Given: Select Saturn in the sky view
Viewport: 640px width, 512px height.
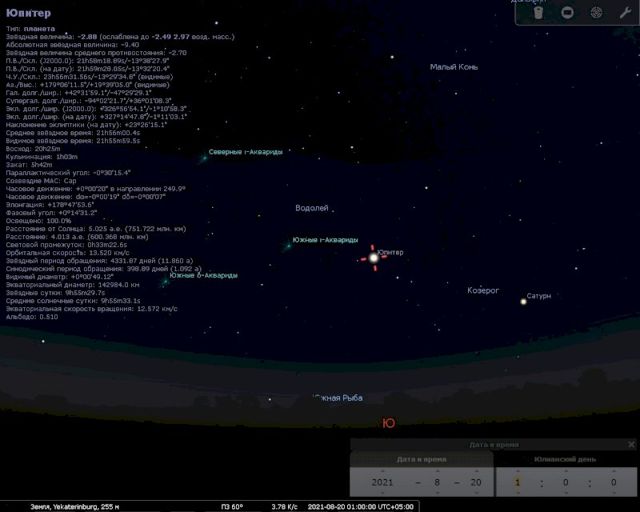Looking at the screenshot, I should pos(522,300).
